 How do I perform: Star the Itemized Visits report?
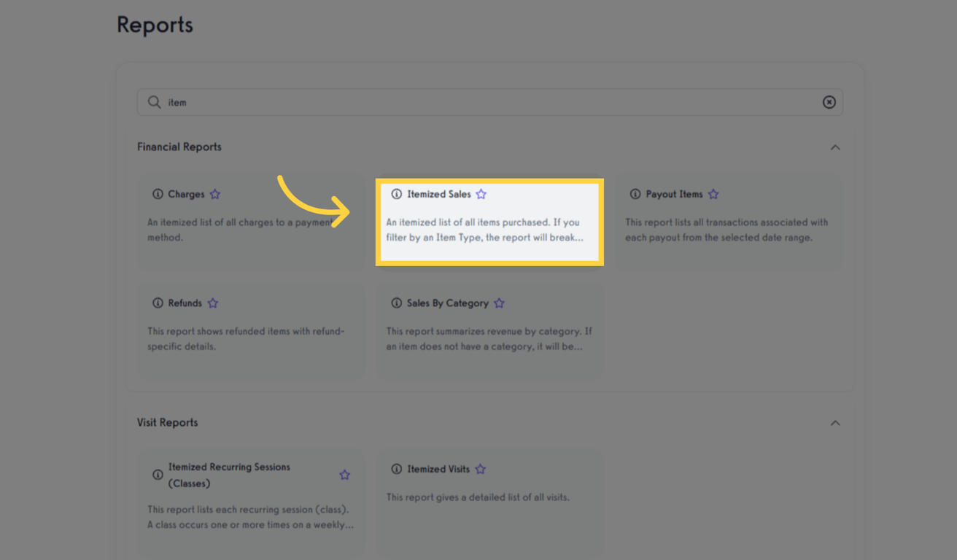click(480, 469)
